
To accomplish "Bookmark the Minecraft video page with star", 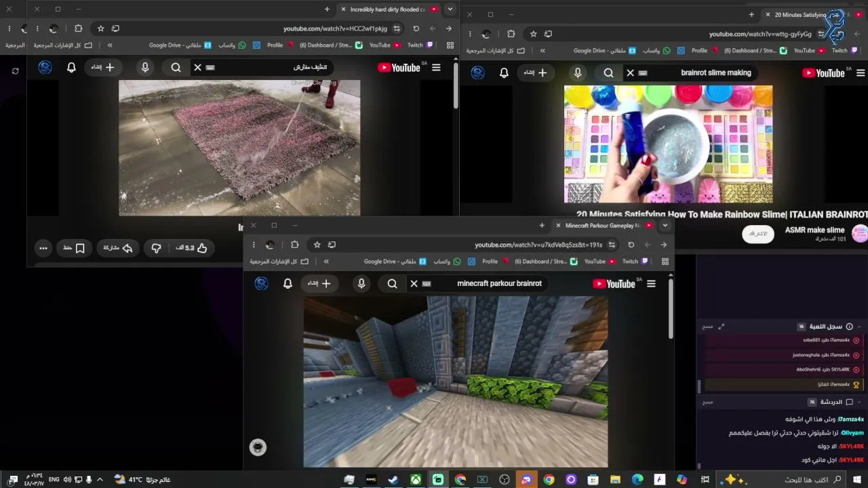I will pos(317,245).
